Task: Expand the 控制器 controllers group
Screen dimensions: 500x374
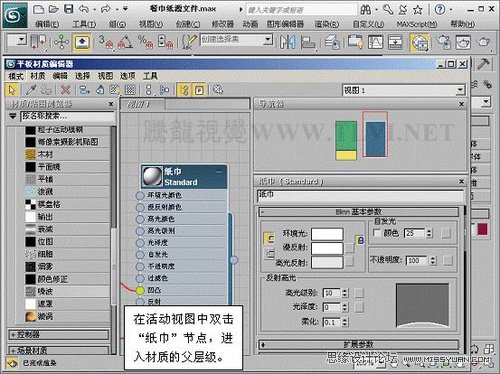Action: [59, 334]
